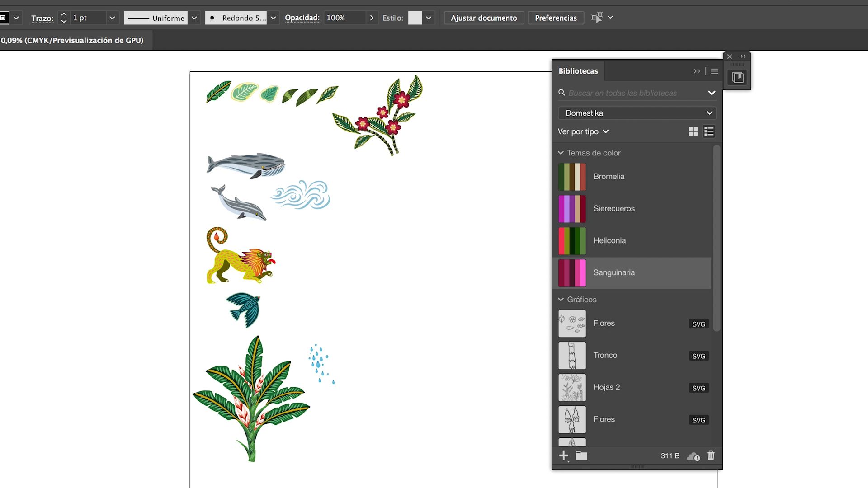Click the SVG badge on Hojas 2
This screenshot has width=868, height=488.
point(698,388)
